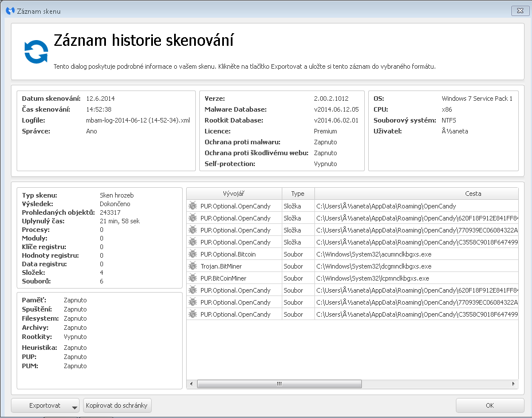
Task: Close the Záznam skenu dialog
Action: [520, 11]
